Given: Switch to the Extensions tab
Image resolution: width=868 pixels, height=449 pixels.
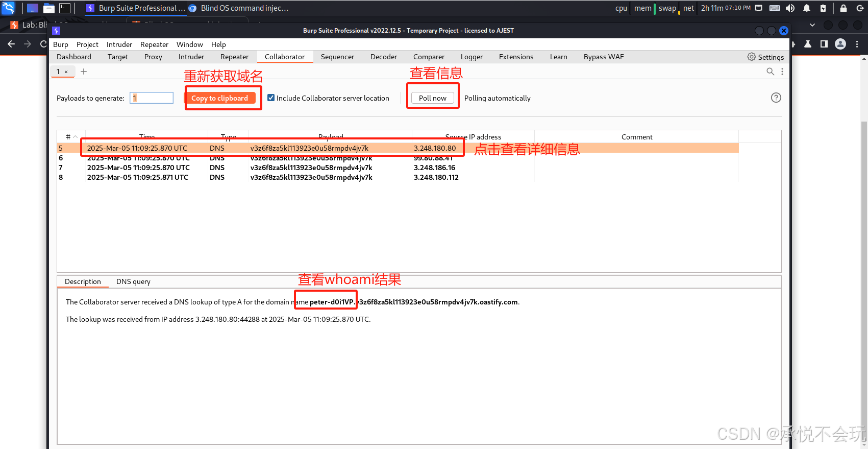Looking at the screenshot, I should click(x=516, y=57).
